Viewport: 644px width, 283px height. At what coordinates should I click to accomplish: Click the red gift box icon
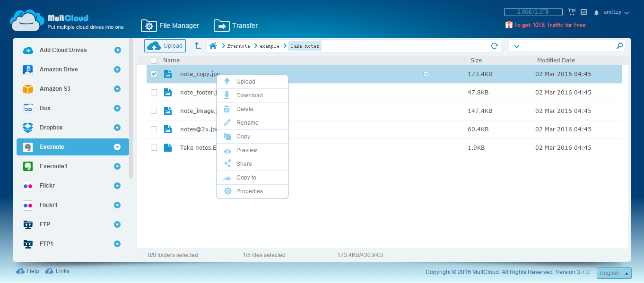[509, 25]
